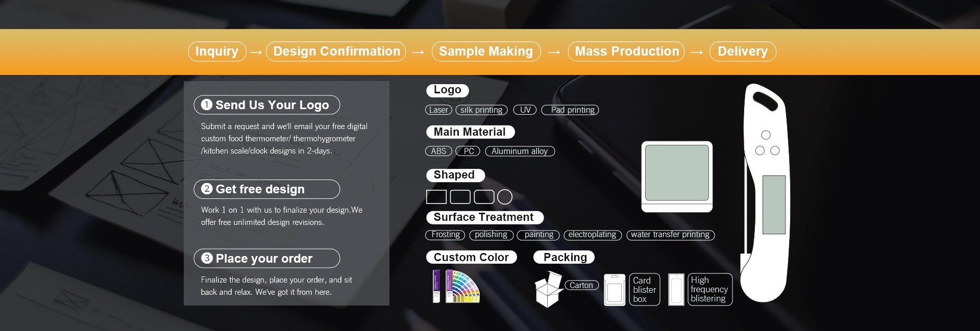Viewport: 980px width, 331px height.
Task: Click 'Work 1 on 1 with us' text
Action: (x=282, y=216)
